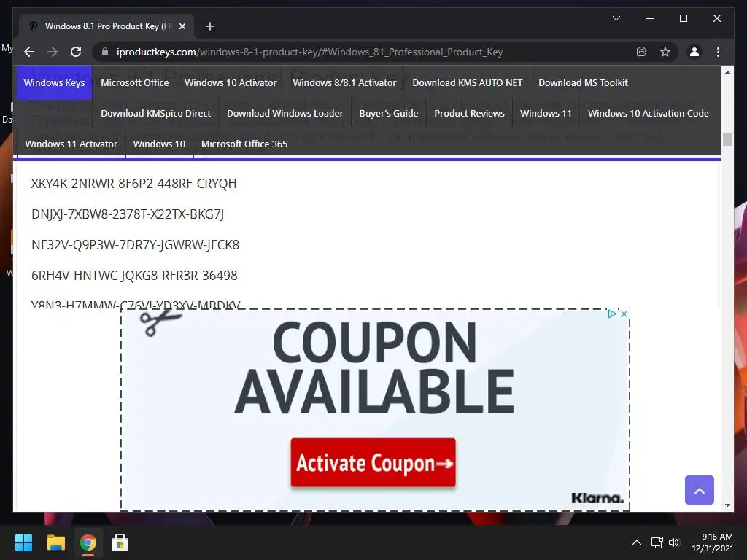Open Download KMS AUTO NET link
This screenshot has height=560, width=747.
coord(468,83)
